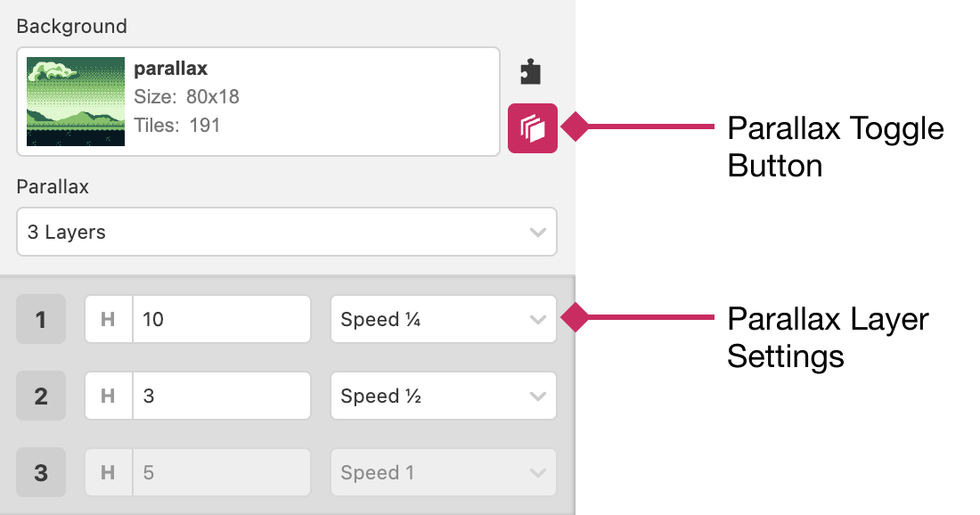Click the Parallax section label

(x=53, y=187)
